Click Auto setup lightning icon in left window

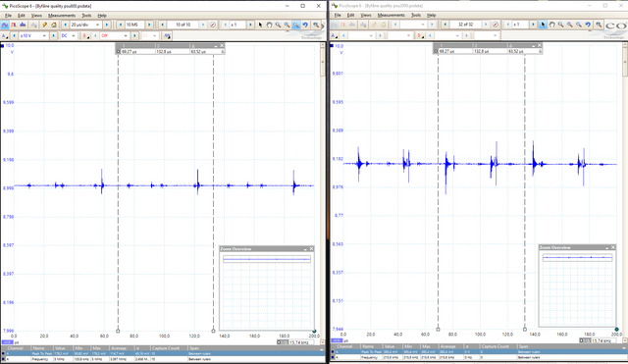point(44,25)
